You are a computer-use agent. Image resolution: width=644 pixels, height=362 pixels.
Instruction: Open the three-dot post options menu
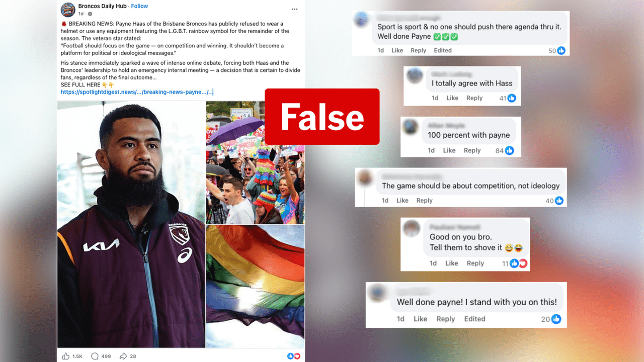[x=294, y=9]
